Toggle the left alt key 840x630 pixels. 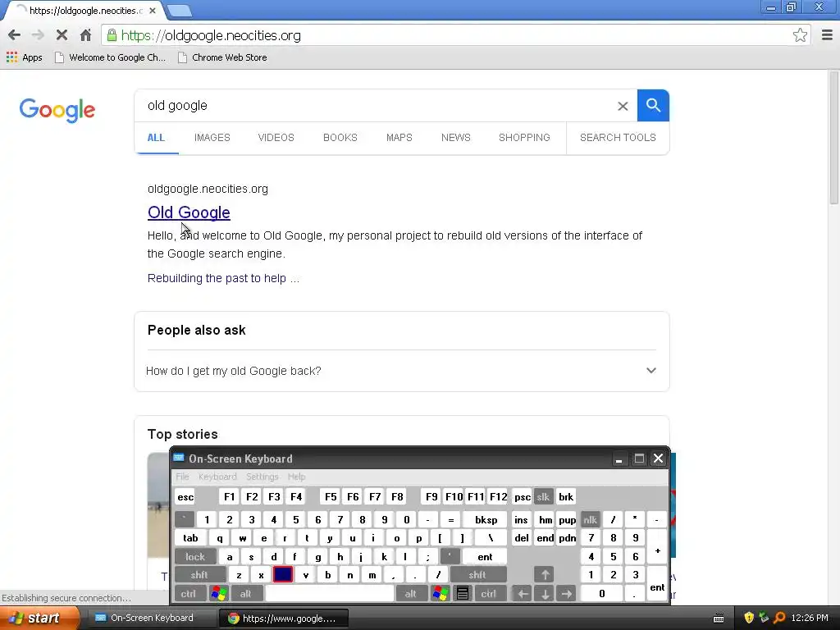coord(246,593)
